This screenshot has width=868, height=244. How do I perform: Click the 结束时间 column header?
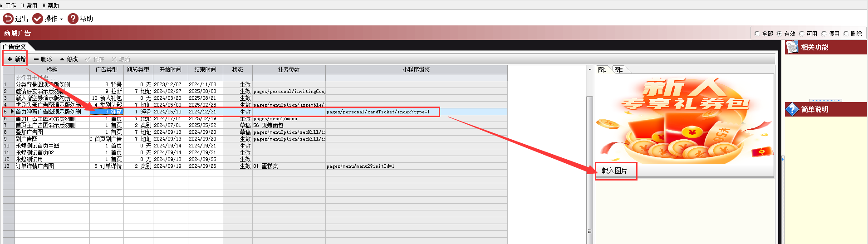click(206, 69)
